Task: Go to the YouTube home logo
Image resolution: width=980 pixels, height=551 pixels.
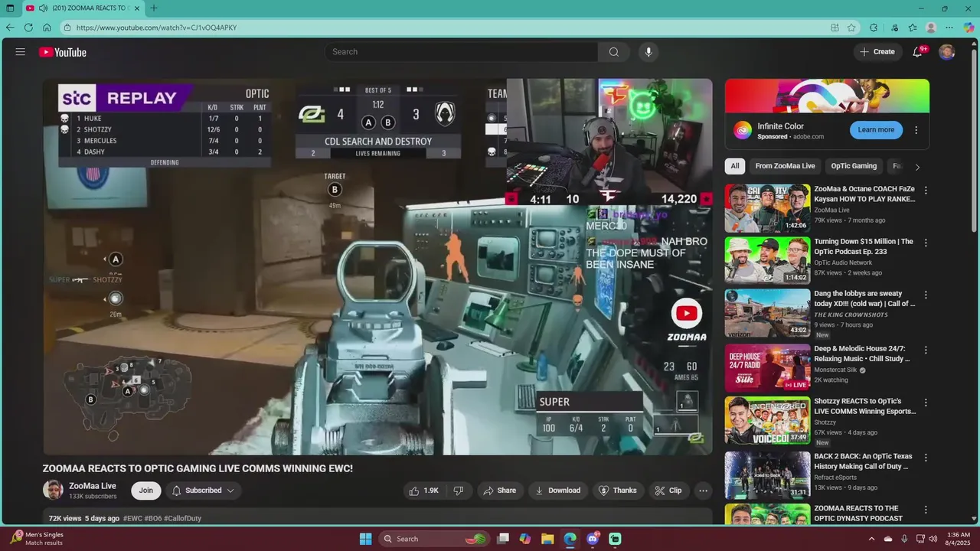Action: point(63,52)
